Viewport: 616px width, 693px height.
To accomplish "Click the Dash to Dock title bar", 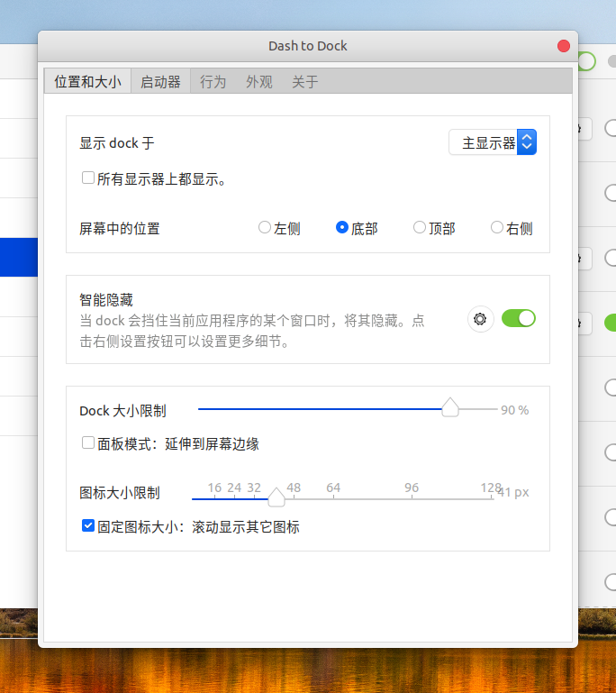I will click(x=308, y=46).
